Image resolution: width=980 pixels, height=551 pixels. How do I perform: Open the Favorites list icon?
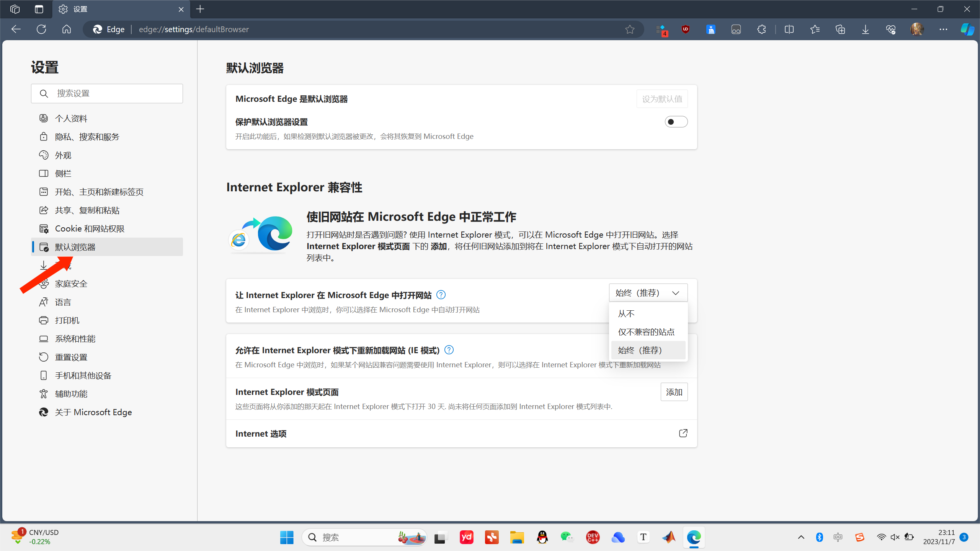click(x=815, y=29)
